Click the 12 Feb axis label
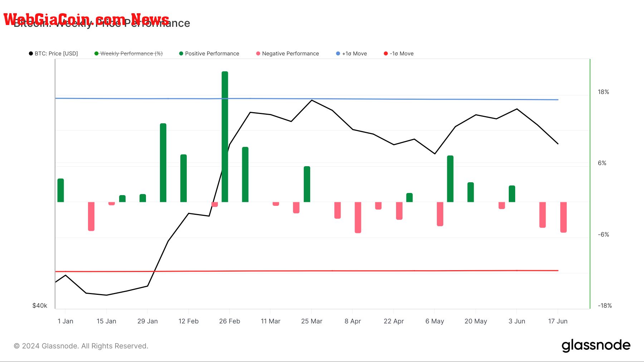644x362 pixels. click(x=189, y=321)
